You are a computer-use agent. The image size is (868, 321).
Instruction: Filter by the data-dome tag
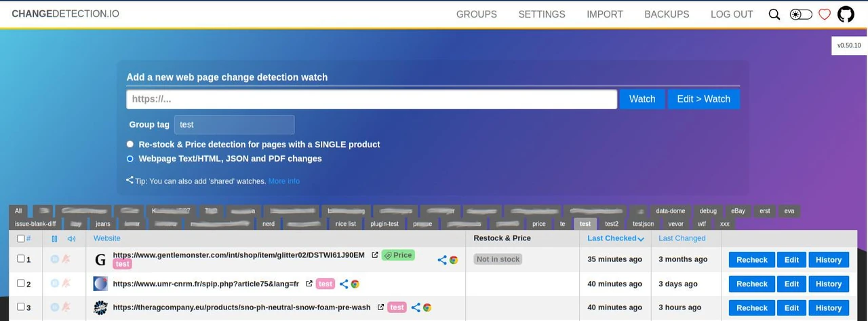coord(671,211)
